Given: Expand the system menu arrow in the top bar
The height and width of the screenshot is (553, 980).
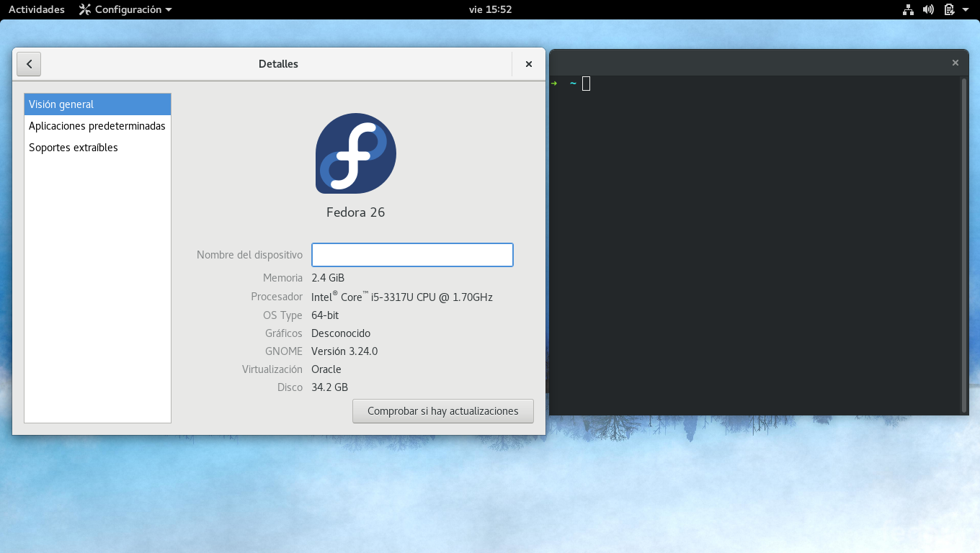Looking at the screenshot, I should 966,9.
